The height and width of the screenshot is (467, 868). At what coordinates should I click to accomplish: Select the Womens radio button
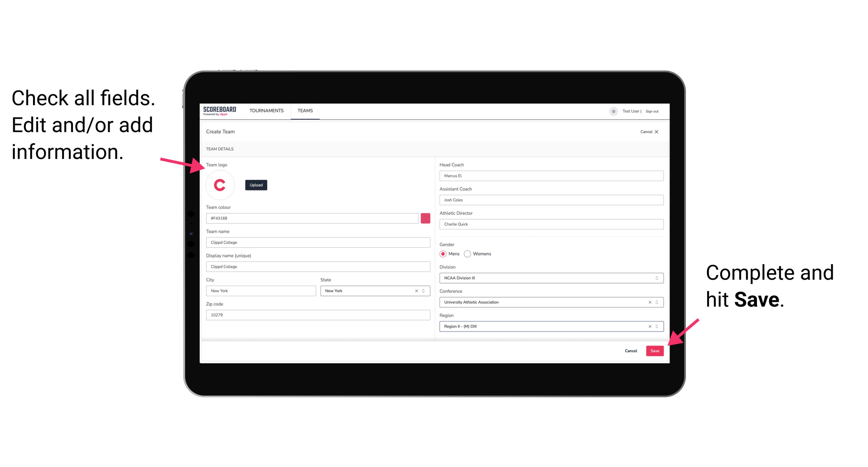tap(469, 254)
